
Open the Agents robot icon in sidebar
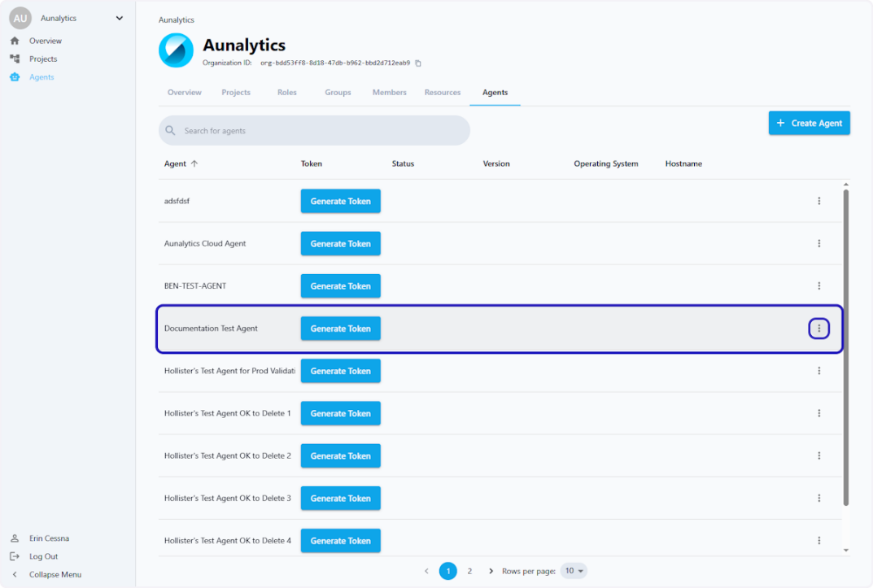click(15, 76)
